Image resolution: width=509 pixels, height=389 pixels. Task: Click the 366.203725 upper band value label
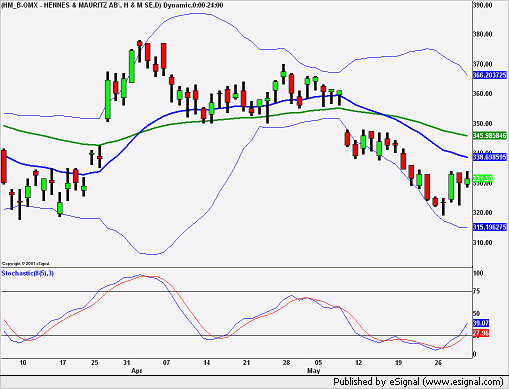point(490,75)
